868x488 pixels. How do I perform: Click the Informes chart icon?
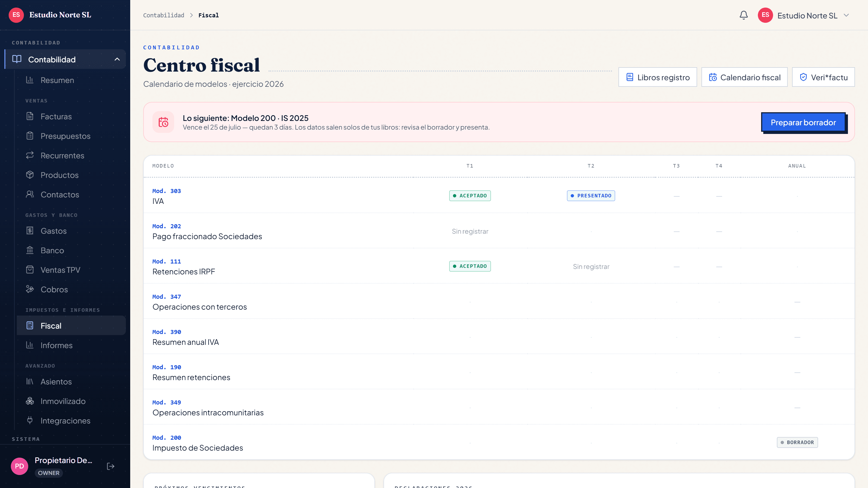pyautogui.click(x=30, y=345)
